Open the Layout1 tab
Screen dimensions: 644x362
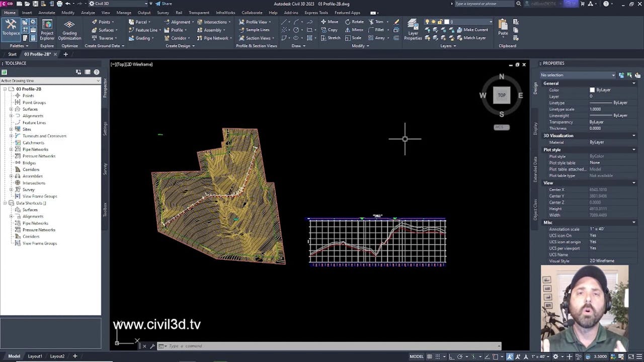coord(35,356)
